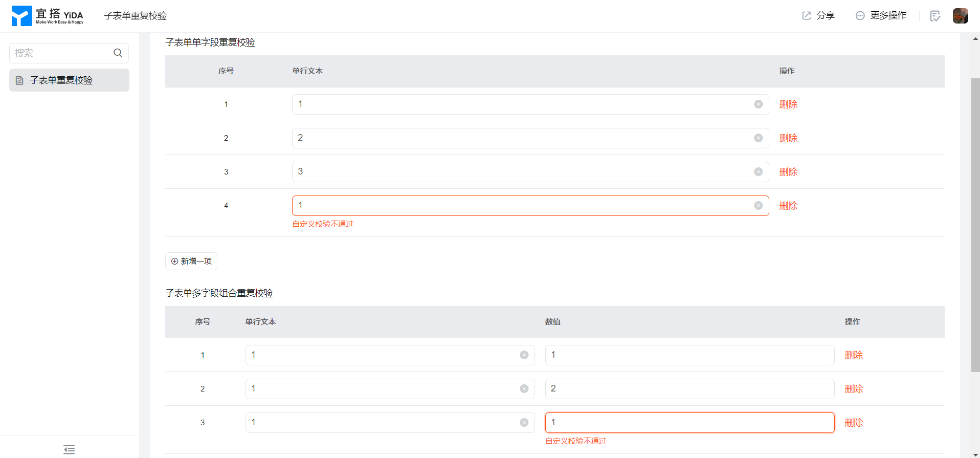Screen dimensions: 980x458
Task: Open the user avatar menu
Action: pyautogui.click(x=960, y=16)
